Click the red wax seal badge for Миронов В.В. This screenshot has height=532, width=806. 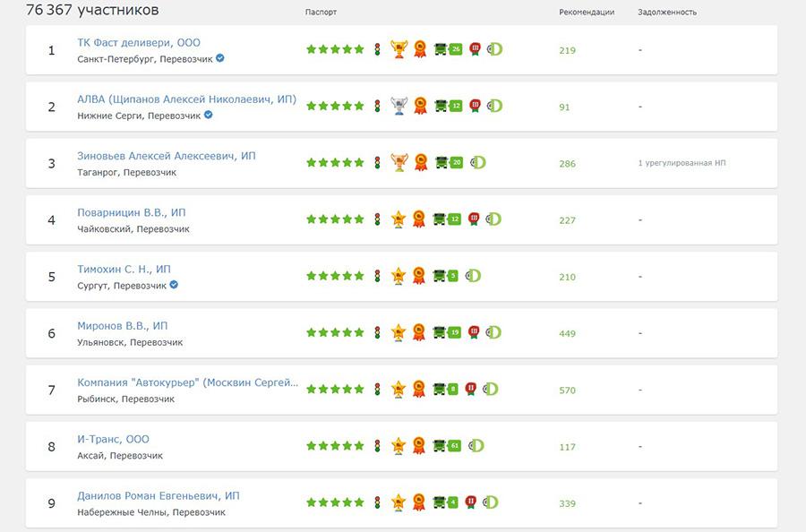(475, 331)
